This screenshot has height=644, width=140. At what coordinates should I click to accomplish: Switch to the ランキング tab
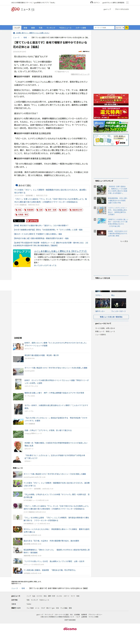tap(51, 28)
